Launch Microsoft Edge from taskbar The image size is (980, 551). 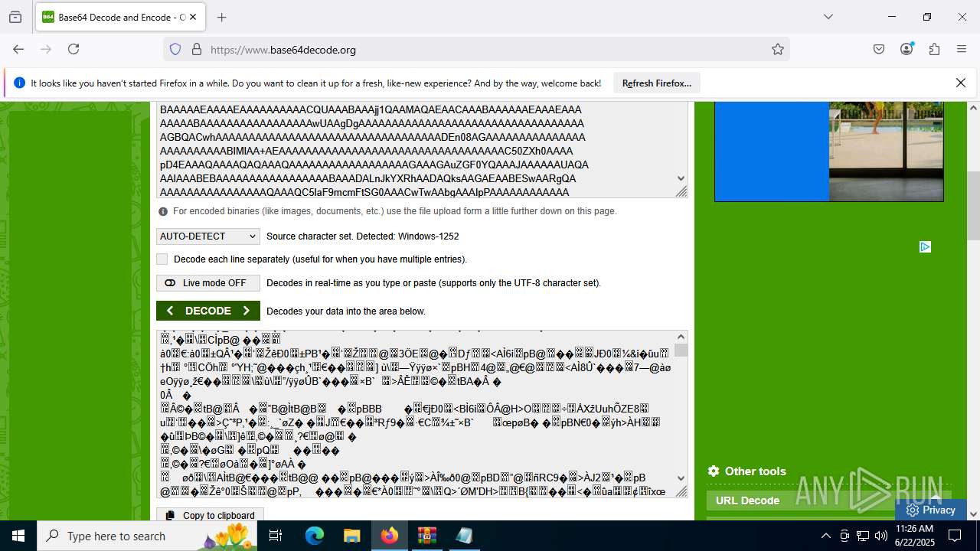pos(315,536)
